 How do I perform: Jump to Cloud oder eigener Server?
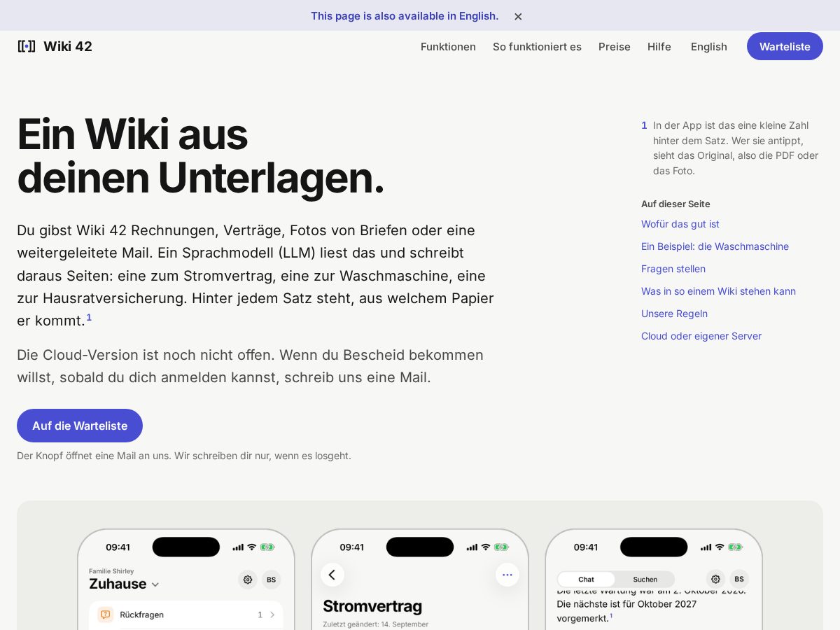[x=701, y=336]
